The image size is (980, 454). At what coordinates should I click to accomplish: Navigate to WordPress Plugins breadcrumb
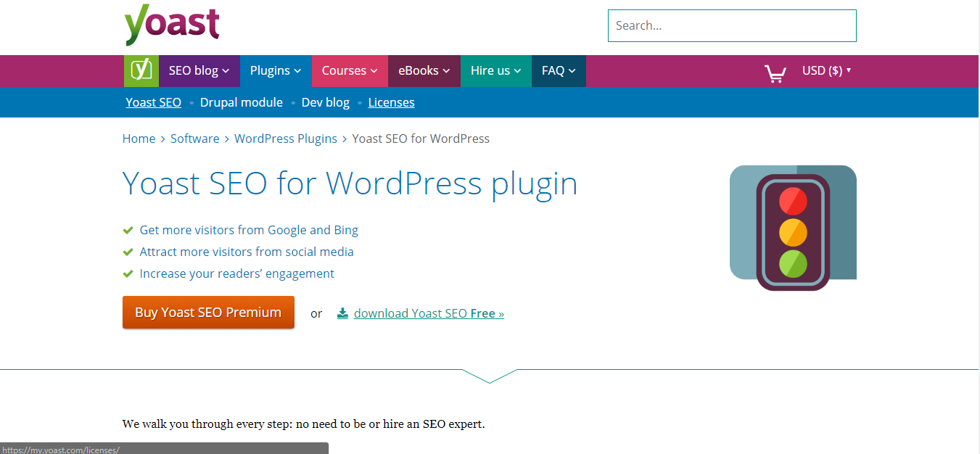tap(286, 139)
